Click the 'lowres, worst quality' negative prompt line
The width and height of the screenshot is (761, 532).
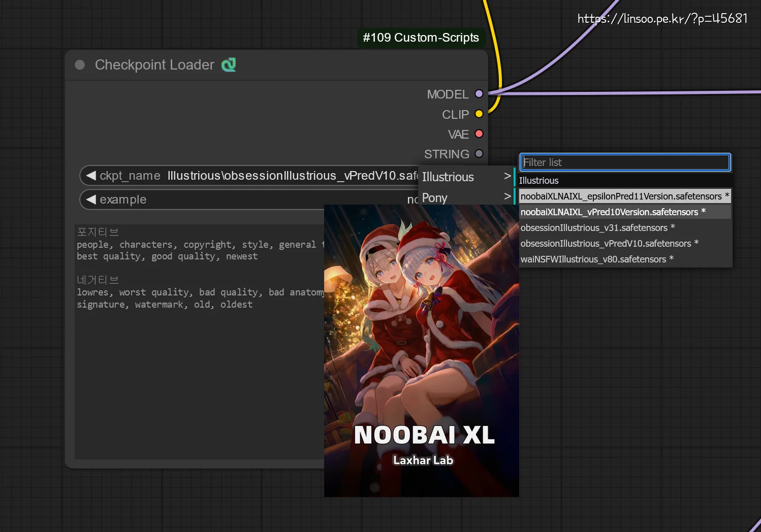pos(201,292)
